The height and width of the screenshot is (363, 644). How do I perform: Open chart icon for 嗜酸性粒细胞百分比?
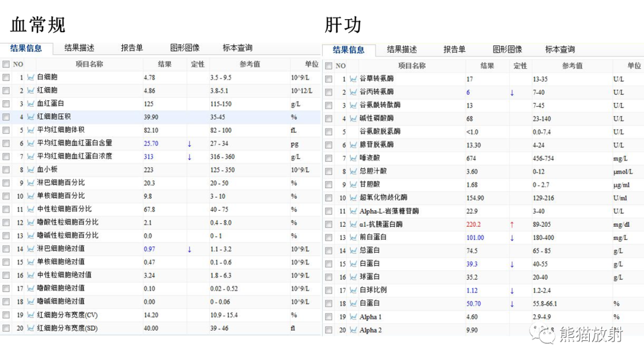pyautogui.click(x=30, y=223)
